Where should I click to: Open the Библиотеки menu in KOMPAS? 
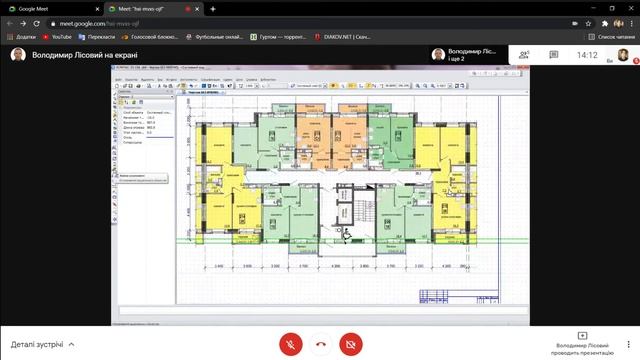[x=268, y=80]
